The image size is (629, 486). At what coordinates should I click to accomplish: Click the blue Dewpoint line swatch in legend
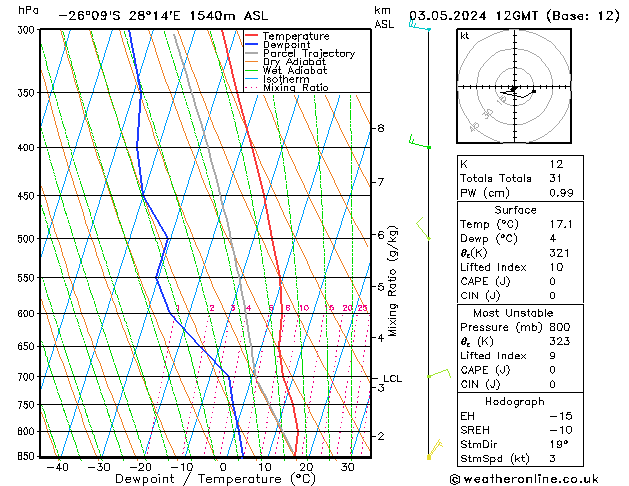(252, 45)
